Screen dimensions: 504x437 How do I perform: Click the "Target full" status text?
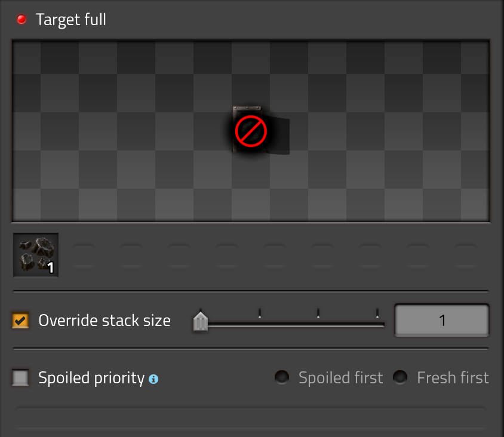(x=71, y=20)
